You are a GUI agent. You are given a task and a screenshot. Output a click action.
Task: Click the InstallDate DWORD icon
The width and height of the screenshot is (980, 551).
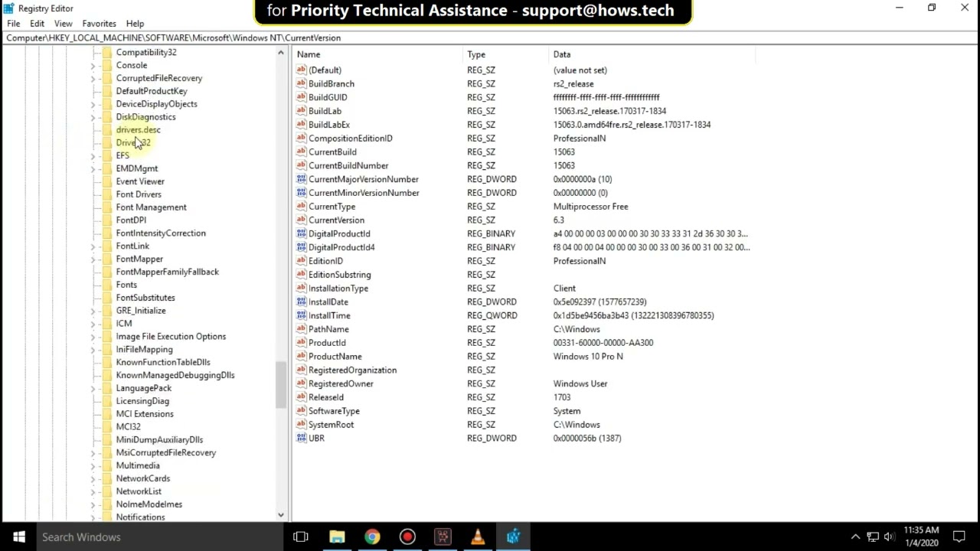pos(301,302)
